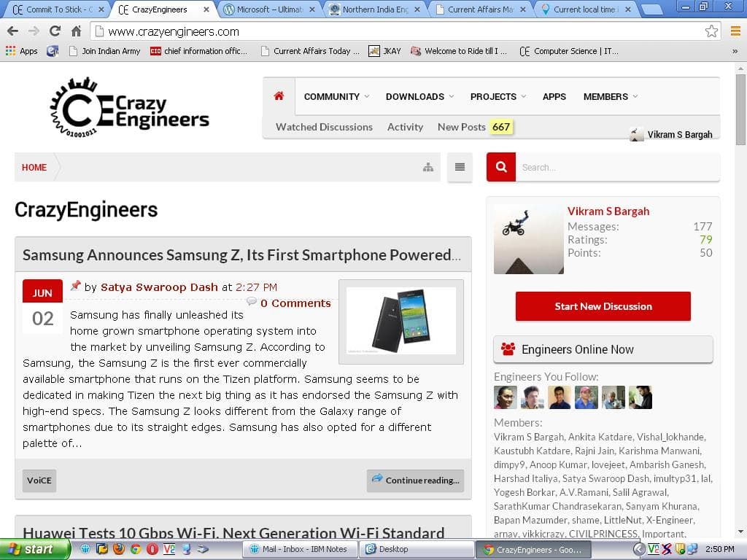Viewport: 747px width, 560px height.
Task: Click the red home icon in site navigation
Action: point(279,96)
